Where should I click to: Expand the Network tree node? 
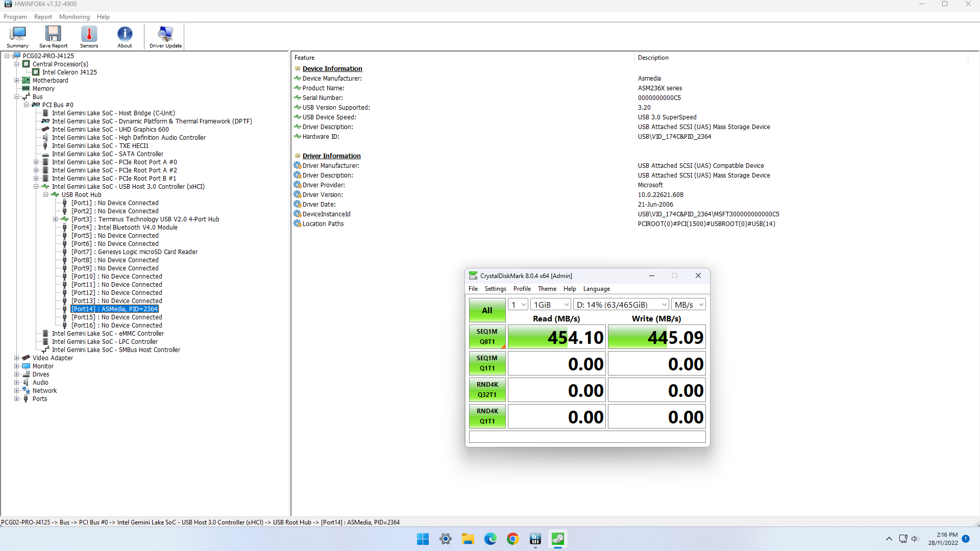(16, 391)
